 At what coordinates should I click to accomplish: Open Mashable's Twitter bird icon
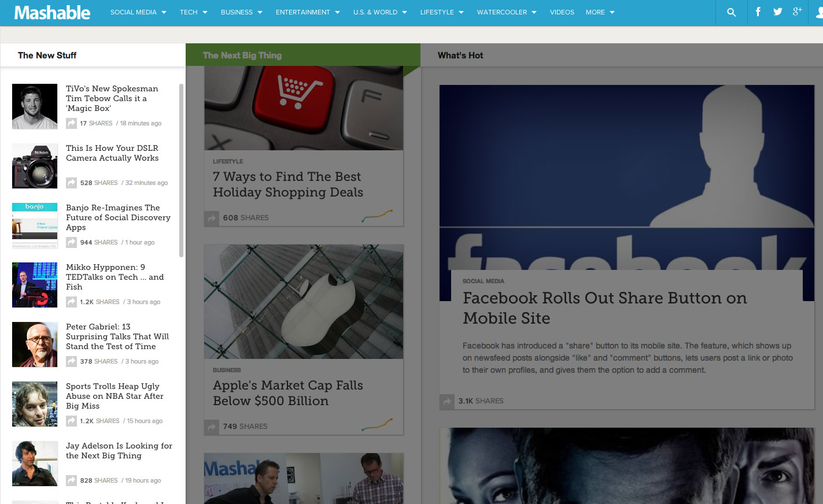[778, 12]
